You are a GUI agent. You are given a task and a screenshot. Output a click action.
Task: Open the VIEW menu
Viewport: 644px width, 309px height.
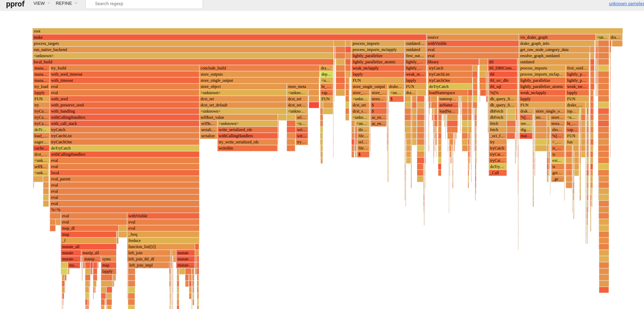pyautogui.click(x=39, y=3)
